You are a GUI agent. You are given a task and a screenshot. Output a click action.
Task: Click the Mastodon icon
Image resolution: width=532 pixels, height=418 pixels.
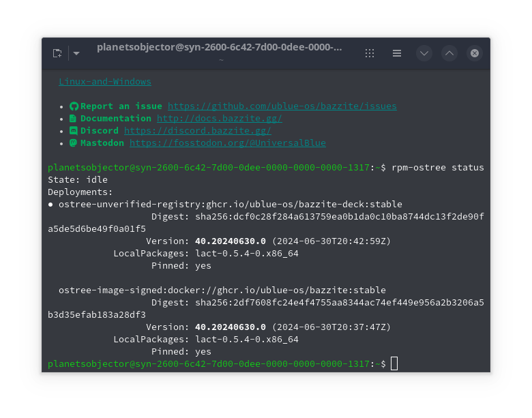pyautogui.click(x=73, y=143)
